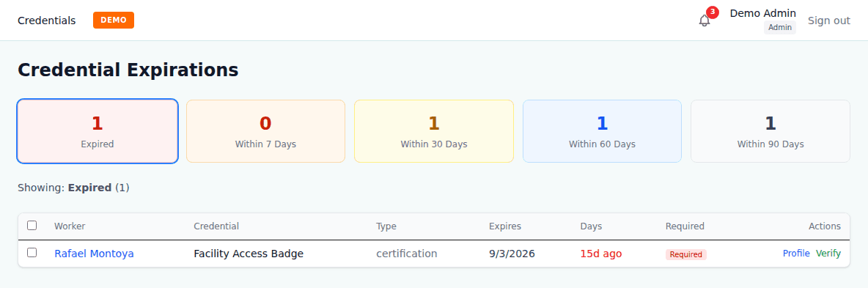This screenshot has width=868, height=288.
Task: Click the Type column header
Action: tap(386, 226)
